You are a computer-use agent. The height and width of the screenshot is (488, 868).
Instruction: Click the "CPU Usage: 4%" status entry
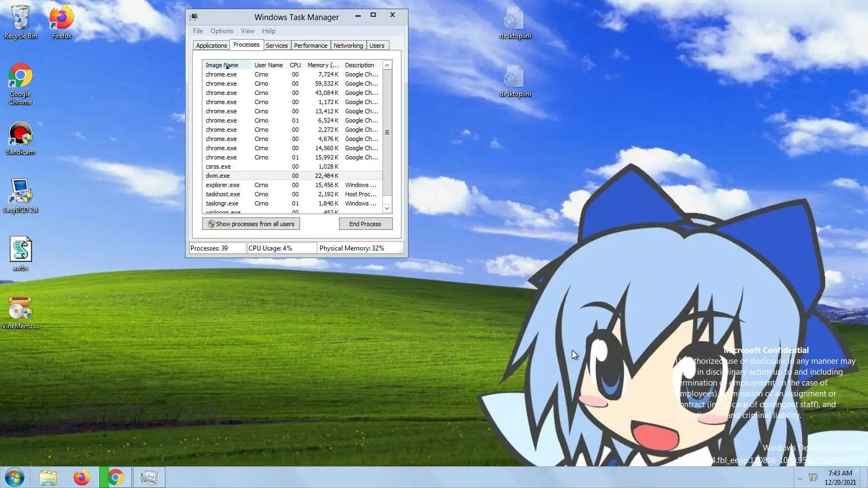282,248
